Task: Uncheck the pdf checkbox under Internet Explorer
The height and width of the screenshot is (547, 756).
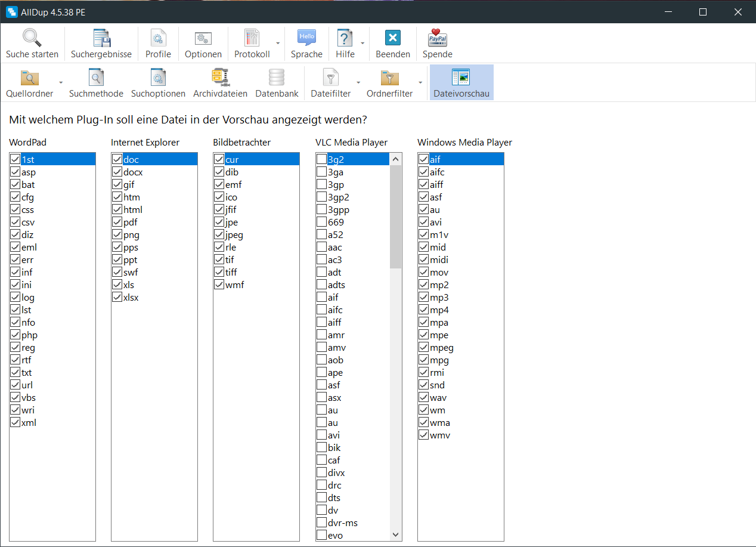Action: click(x=117, y=222)
